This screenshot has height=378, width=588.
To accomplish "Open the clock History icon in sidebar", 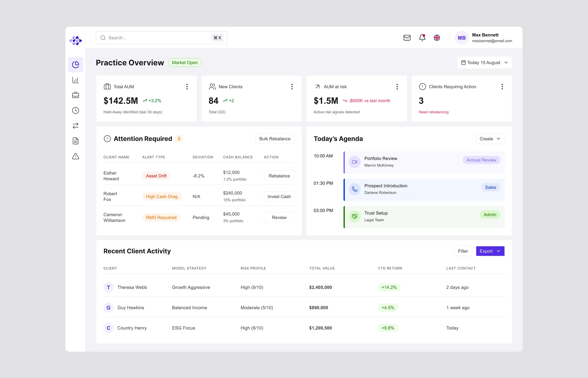I will pyautogui.click(x=75, y=110).
